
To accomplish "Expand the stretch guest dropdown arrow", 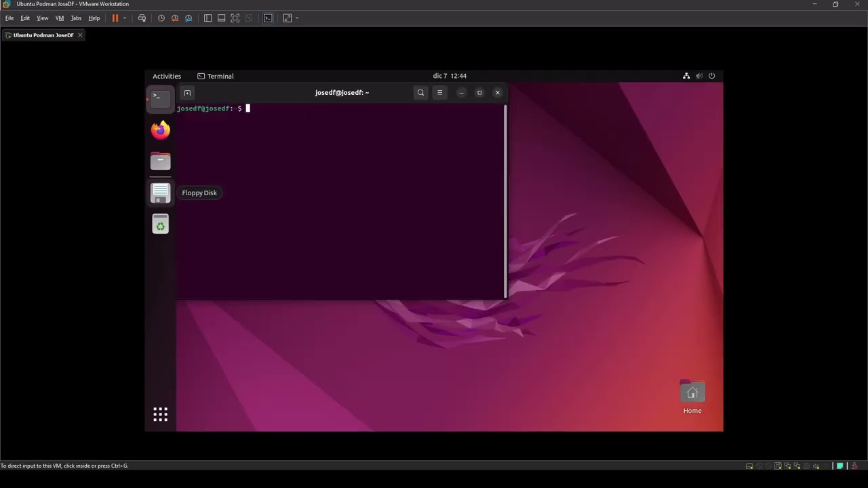I will (x=297, y=18).
